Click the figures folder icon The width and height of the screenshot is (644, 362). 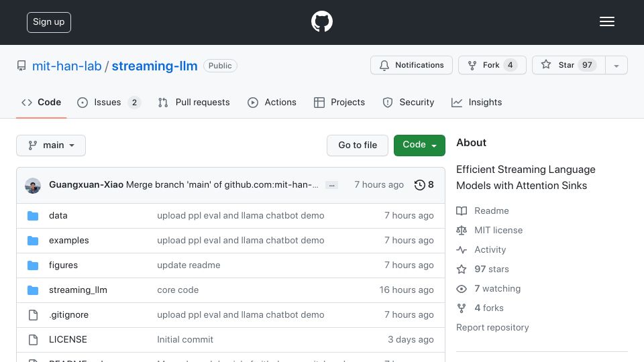[x=33, y=265]
